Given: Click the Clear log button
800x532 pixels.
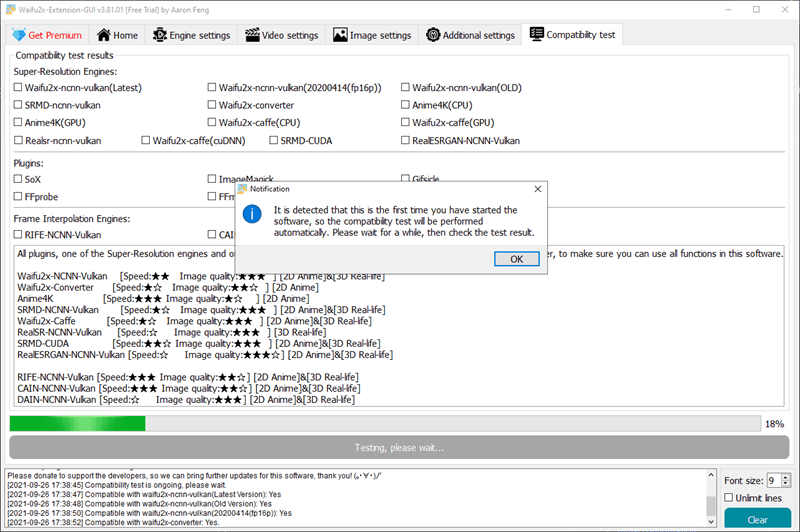Looking at the screenshot, I should pos(757,519).
